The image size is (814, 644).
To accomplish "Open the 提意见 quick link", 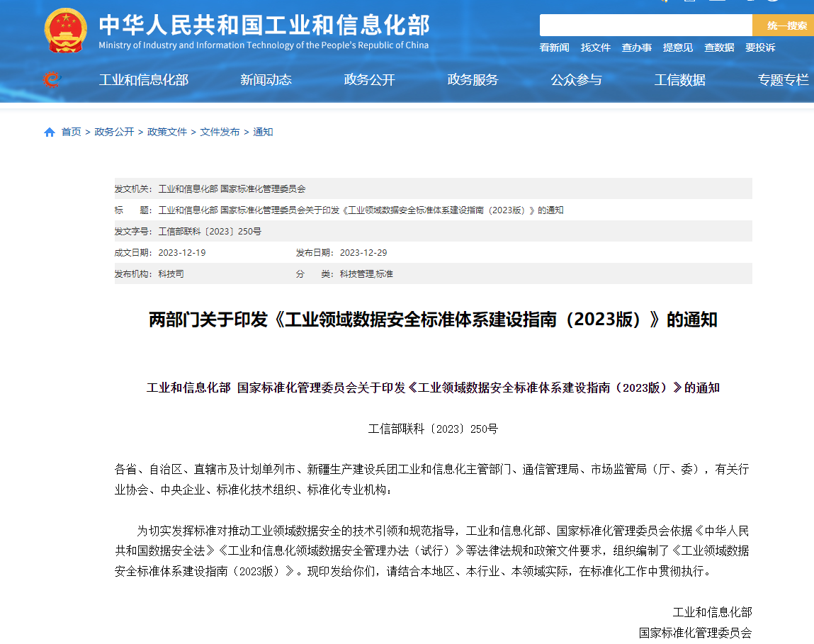I will click(x=678, y=47).
